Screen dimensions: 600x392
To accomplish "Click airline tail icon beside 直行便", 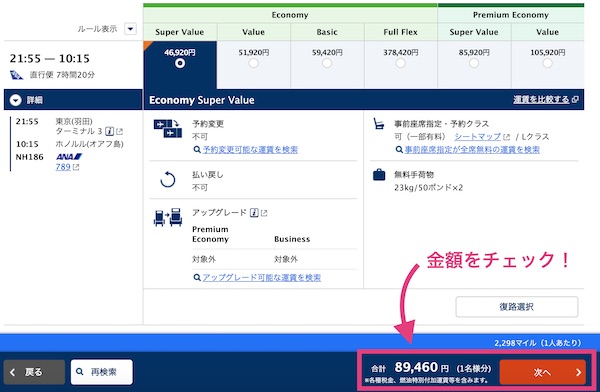I will pos(16,75).
